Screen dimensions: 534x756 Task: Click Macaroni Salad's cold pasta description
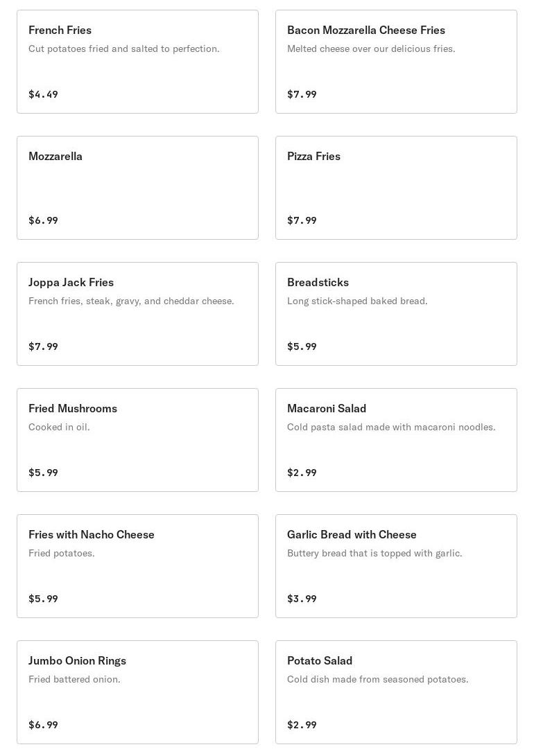(x=391, y=427)
